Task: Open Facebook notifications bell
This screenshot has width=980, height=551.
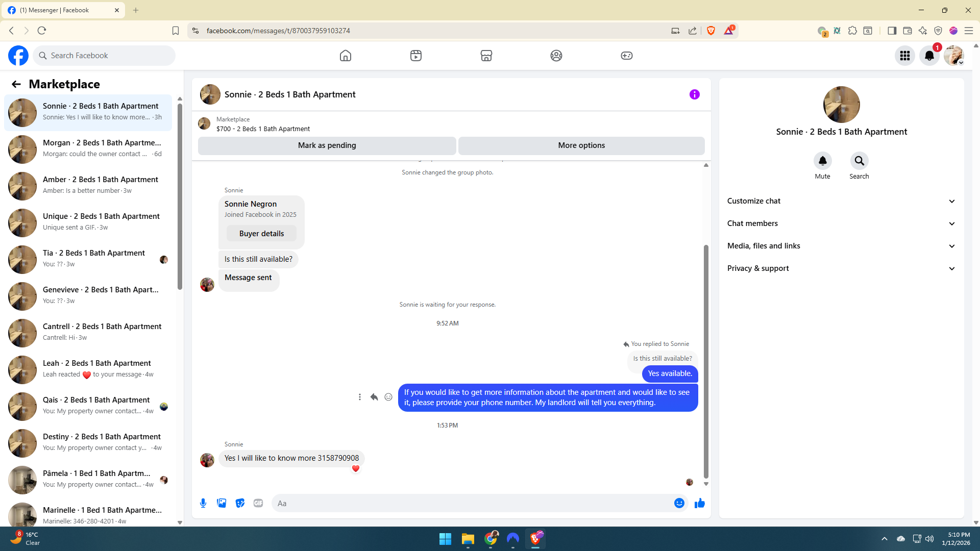Action: 929,56
